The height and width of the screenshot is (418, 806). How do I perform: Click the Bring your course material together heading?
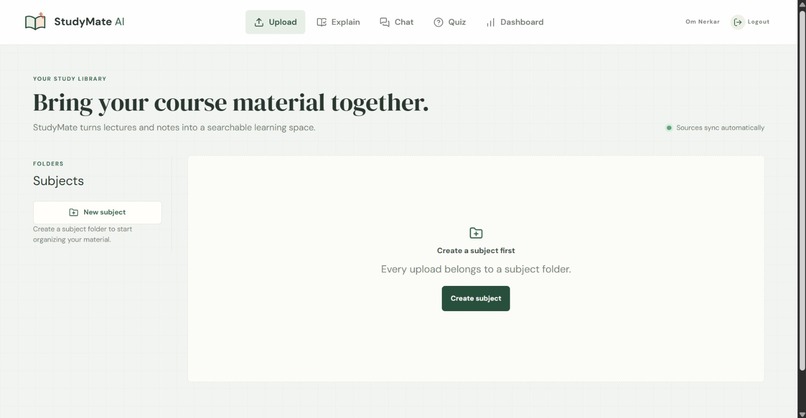point(231,103)
